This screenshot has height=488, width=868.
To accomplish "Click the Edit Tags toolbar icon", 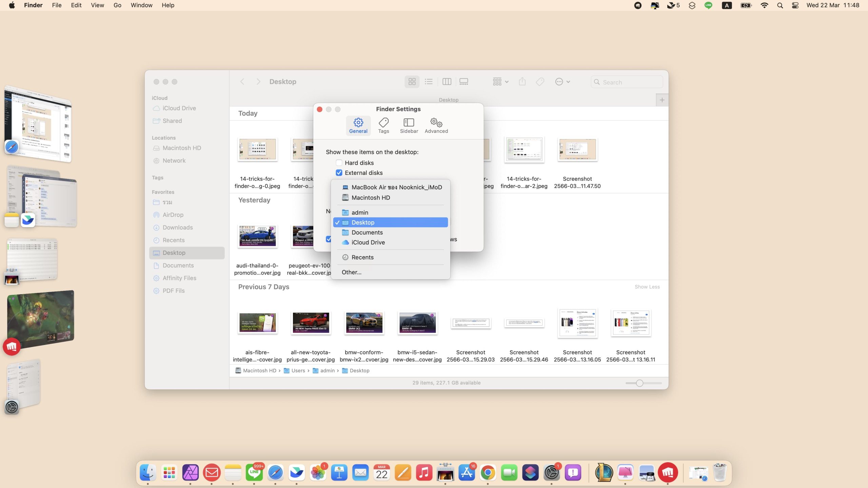I will pos(540,82).
